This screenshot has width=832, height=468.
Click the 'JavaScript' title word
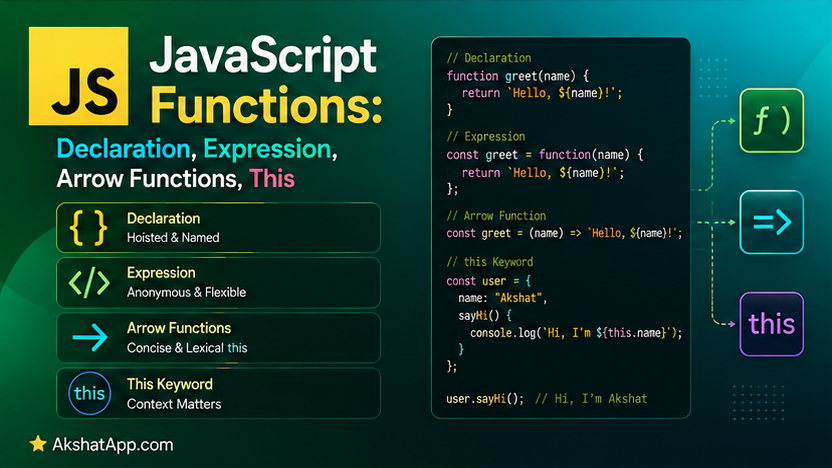[x=264, y=57]
